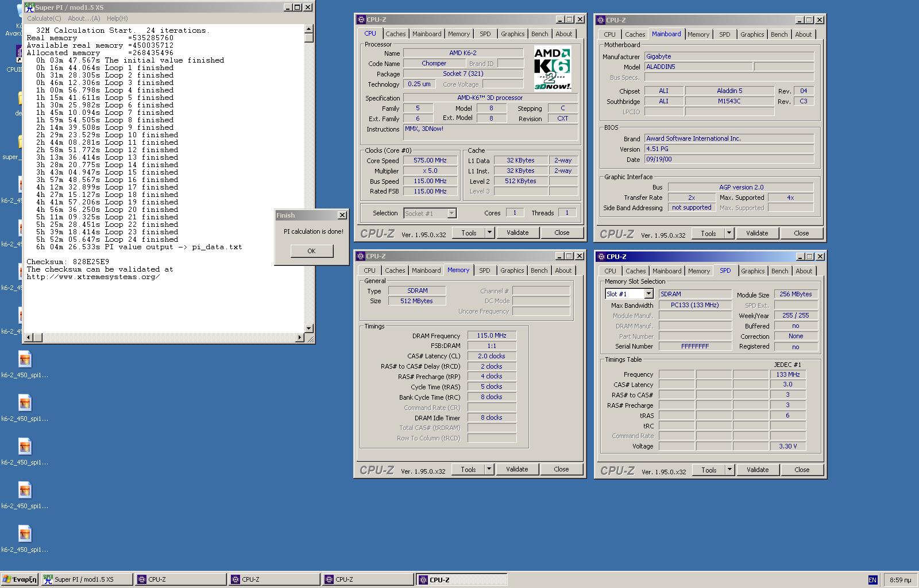Screen dimensions: 919x588
Task: Open Tools dropdown arrow in Mainboard window
Action: (x=729, y=233)
